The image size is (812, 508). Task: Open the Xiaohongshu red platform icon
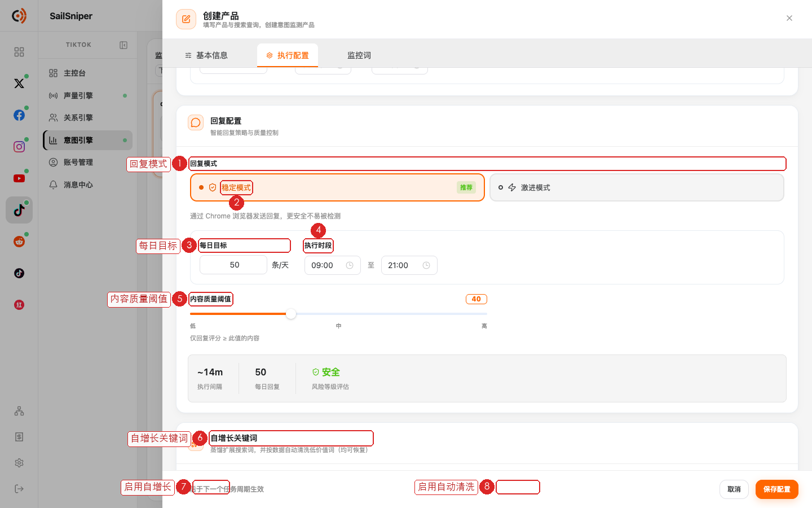point(19,305)
